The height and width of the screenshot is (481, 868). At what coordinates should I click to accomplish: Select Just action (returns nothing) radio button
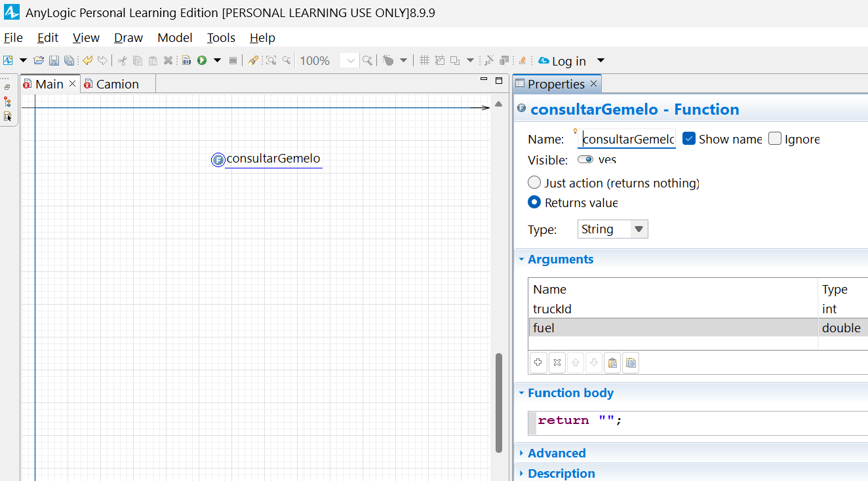pos(534,183)
